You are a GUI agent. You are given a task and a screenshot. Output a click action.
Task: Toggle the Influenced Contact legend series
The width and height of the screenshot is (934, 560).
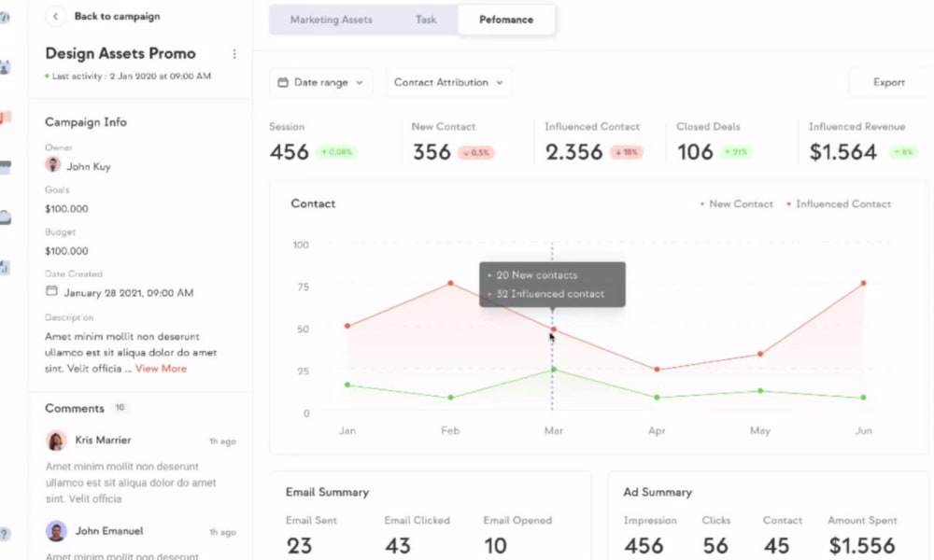pos(840,204)
